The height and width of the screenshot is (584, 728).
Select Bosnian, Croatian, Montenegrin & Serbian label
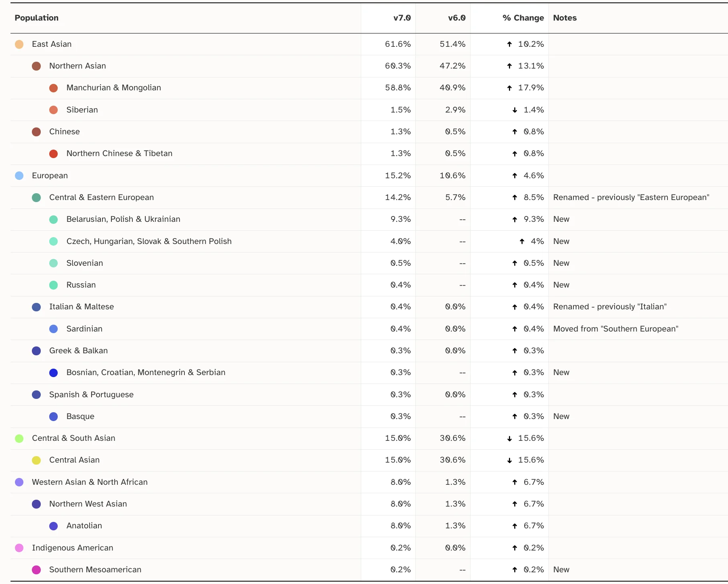pos(146,372)
